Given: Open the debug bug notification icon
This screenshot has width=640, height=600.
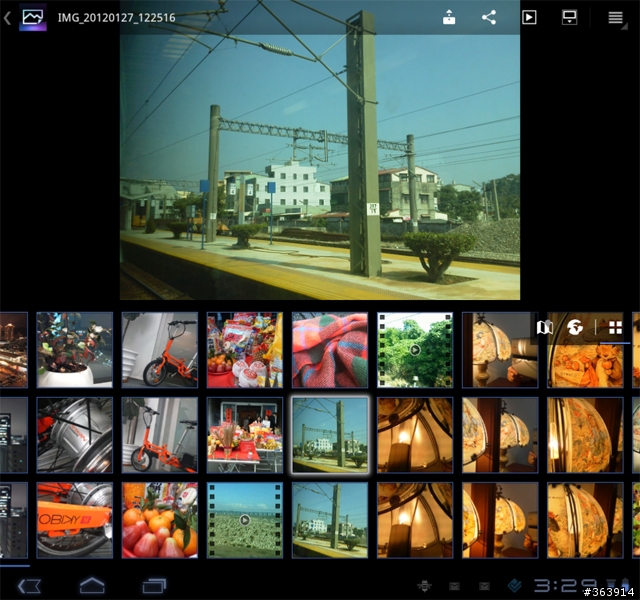Looking at the screenshot, I should (x=424, y=587).
